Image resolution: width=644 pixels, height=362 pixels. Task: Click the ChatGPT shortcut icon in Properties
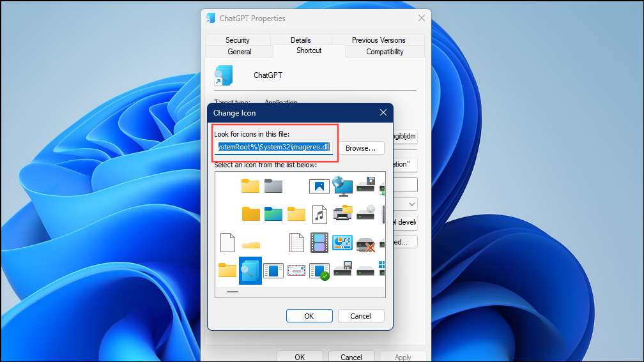[x=224, y=75]
